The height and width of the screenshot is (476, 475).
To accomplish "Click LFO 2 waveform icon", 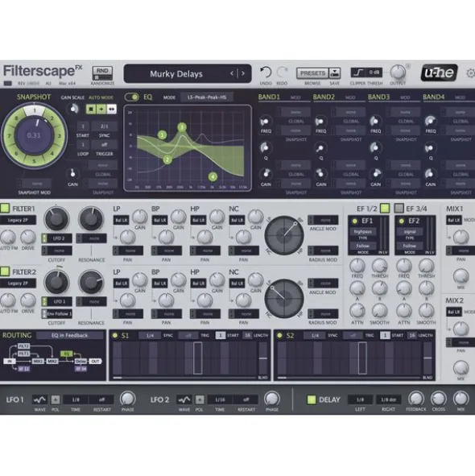I will tap(184, 399).
